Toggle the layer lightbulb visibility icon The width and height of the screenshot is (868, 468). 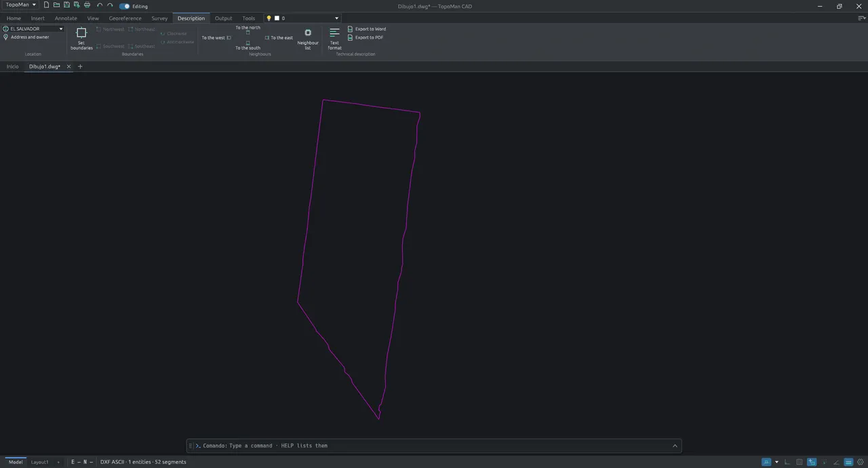tap(269, 18)
